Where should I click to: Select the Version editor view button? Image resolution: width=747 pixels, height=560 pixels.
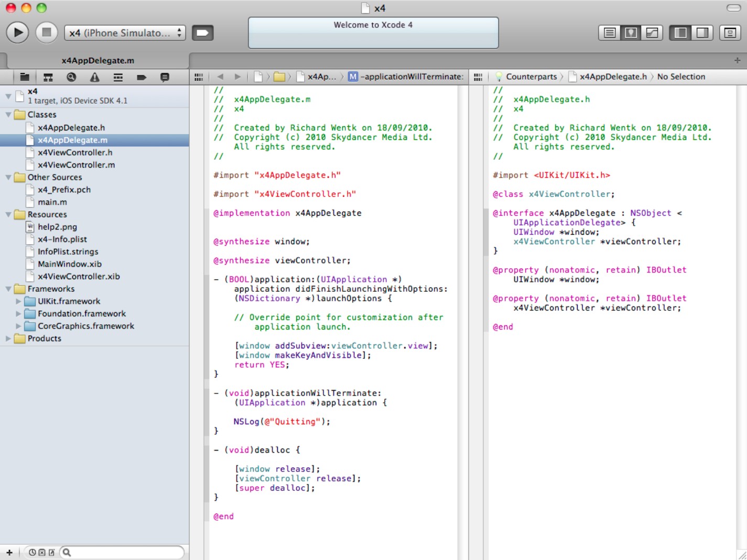[652, 33]
